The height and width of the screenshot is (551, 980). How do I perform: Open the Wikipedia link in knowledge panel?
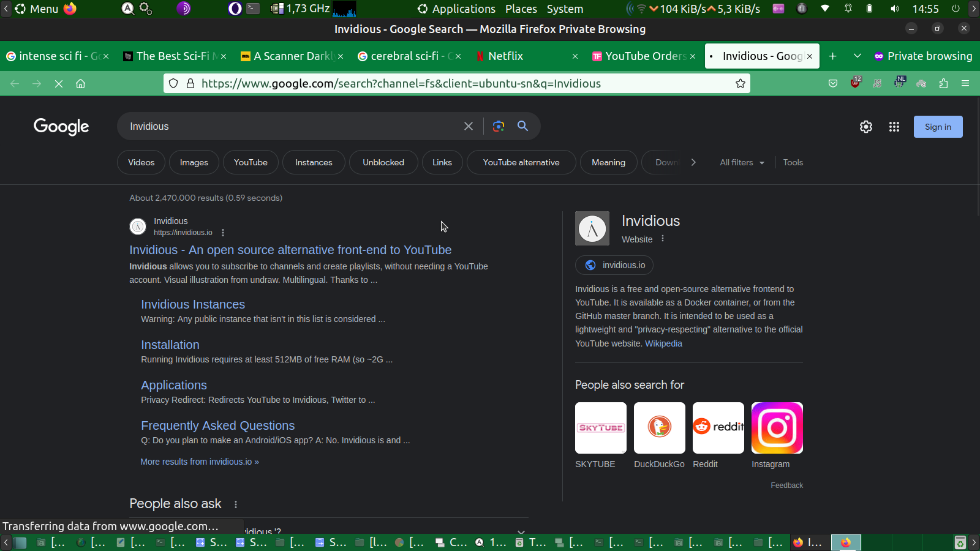pyautogui.click(x=663, y=343)
